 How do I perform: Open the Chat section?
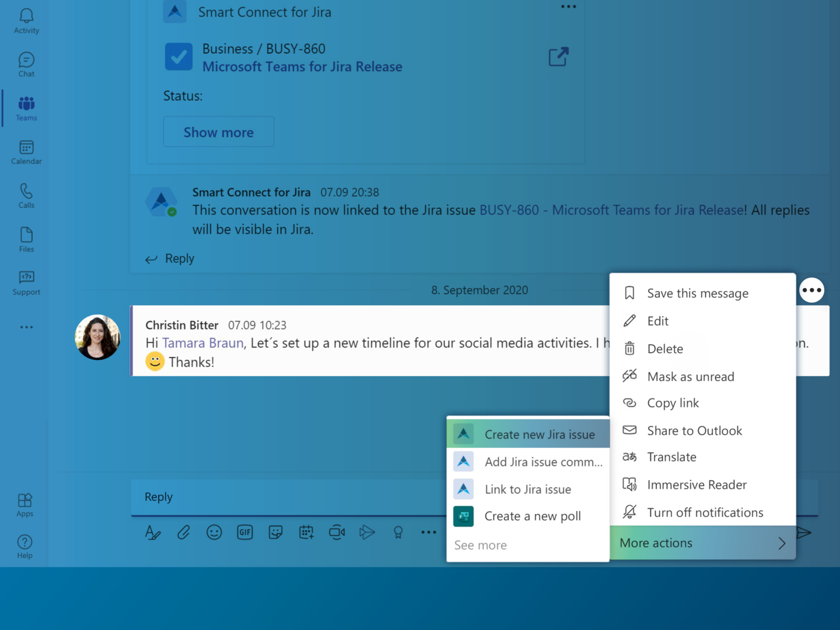26,65
